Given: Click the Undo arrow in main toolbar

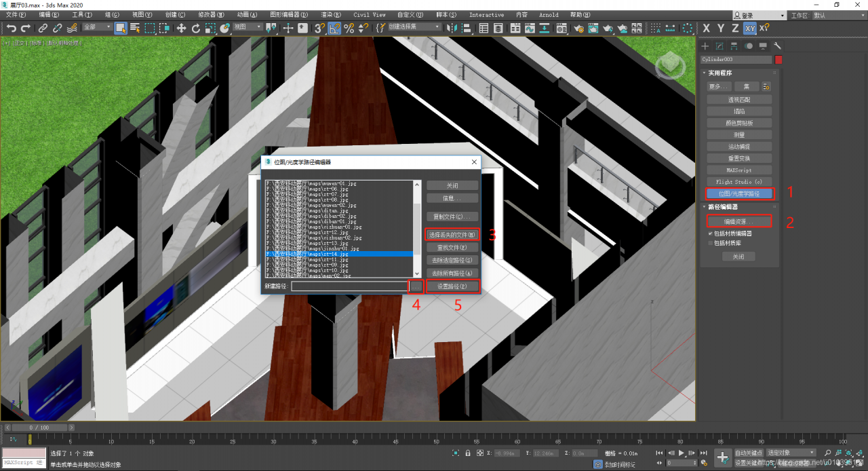Looking at the screenshot, I should point(12,28).
